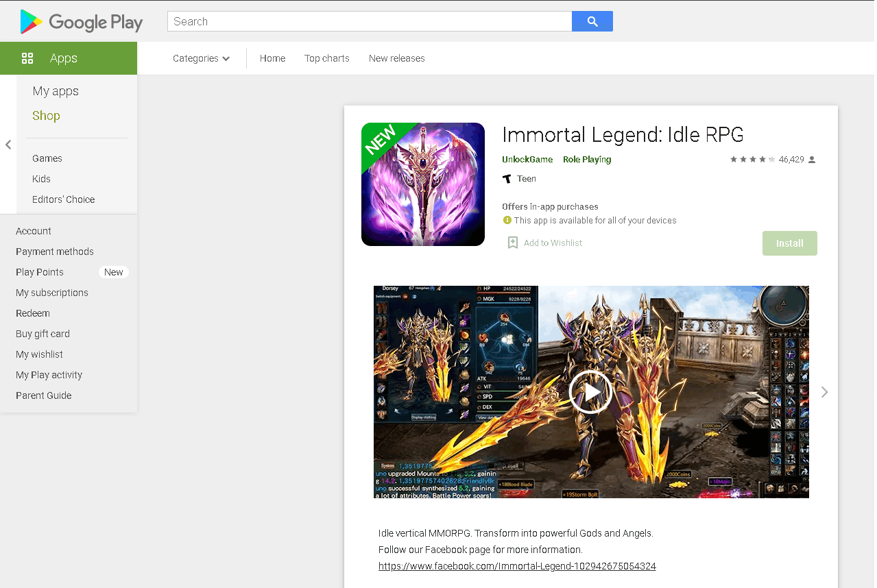The height and width of the screenshot is (588, 877).
Task: Click the Install button
Action: click(x=790, y=243)
